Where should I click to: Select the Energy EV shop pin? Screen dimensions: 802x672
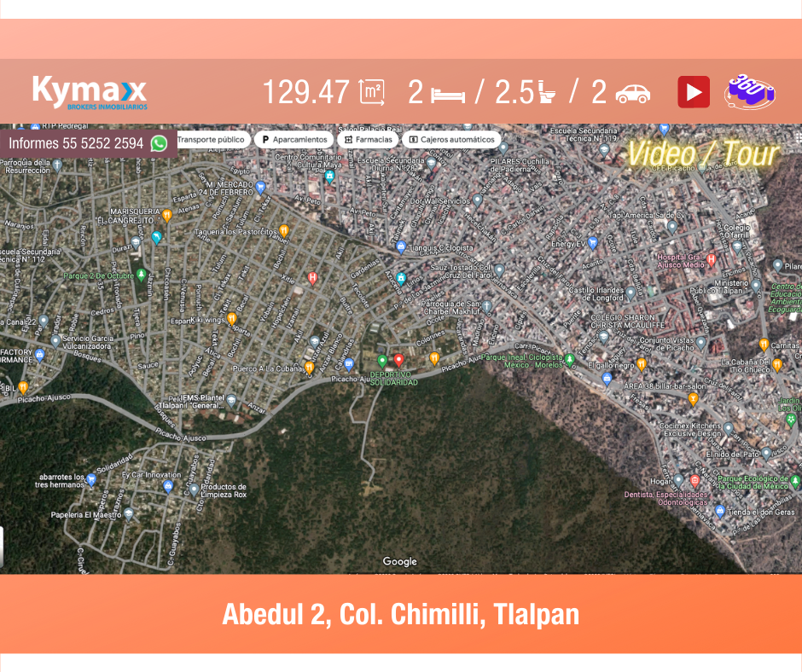coord(592,243)
